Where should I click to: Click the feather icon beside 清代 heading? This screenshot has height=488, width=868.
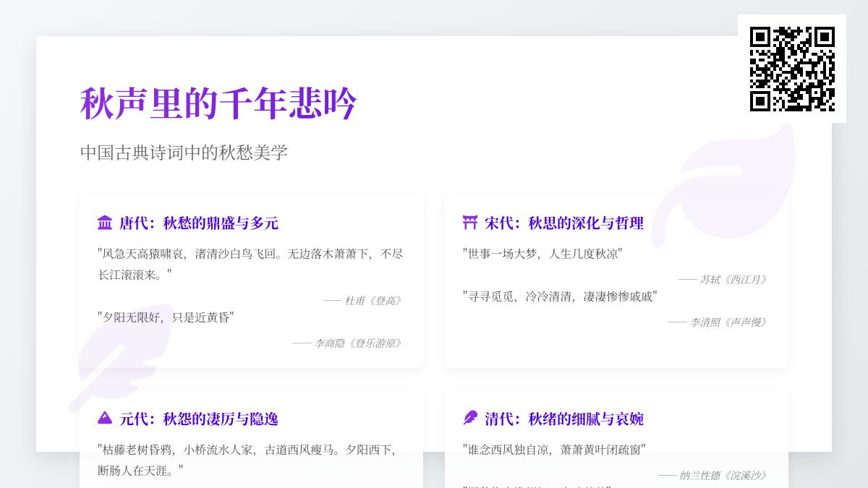[x=470, y=418]
